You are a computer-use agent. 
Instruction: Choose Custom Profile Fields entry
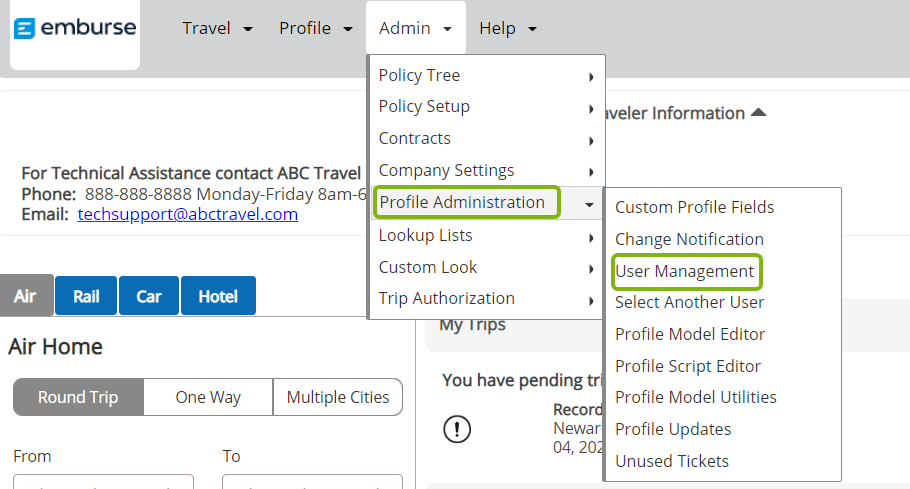(694, 207)
